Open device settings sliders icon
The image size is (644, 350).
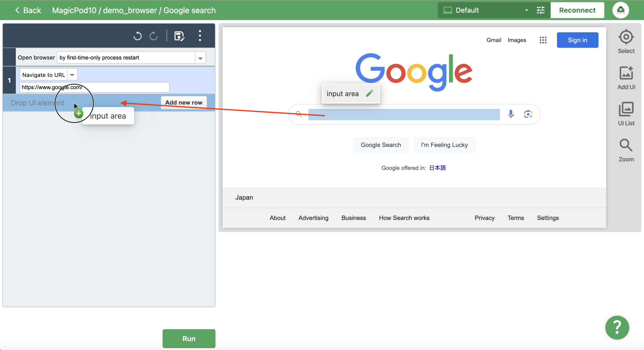click(541, 10)
